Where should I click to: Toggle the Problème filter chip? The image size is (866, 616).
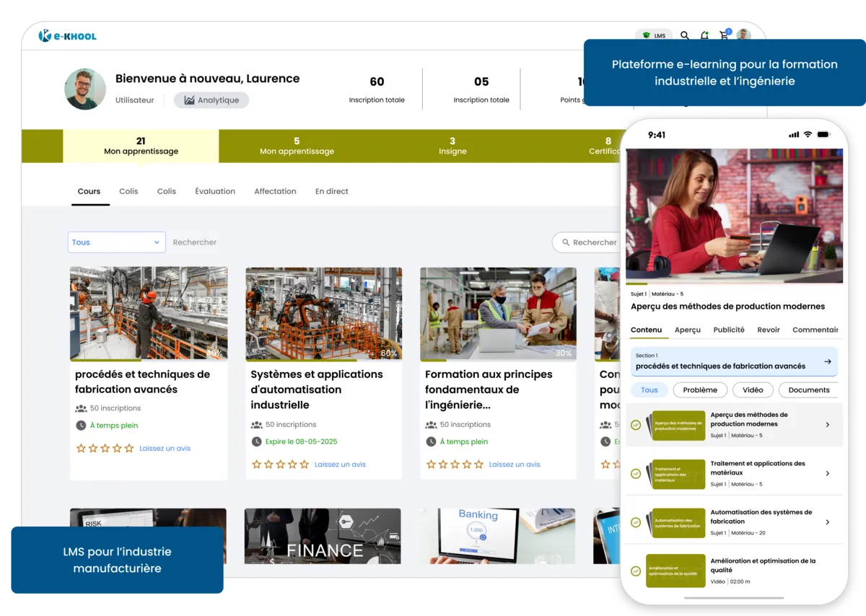pos(700,390)
